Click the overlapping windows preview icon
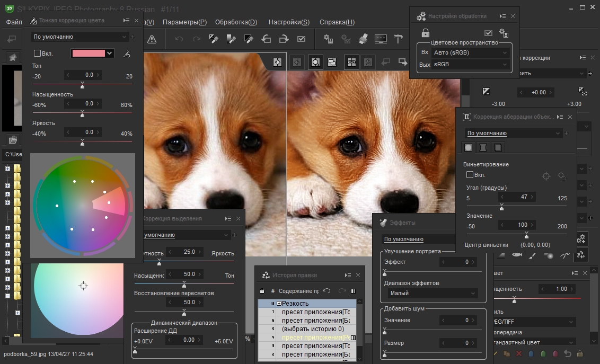The height and width of the screenshot is (364, 600). (x=332, y=62)
